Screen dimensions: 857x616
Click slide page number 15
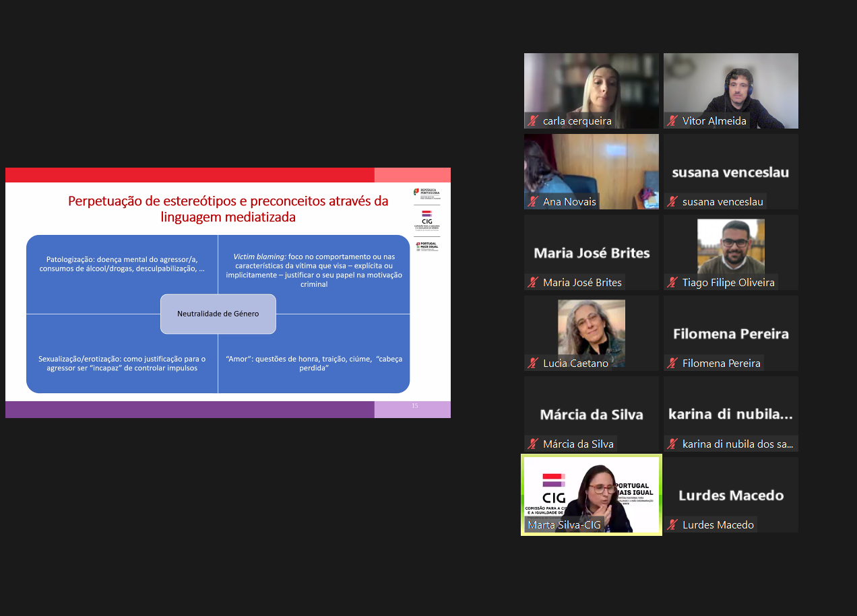(x=415, y=406)
